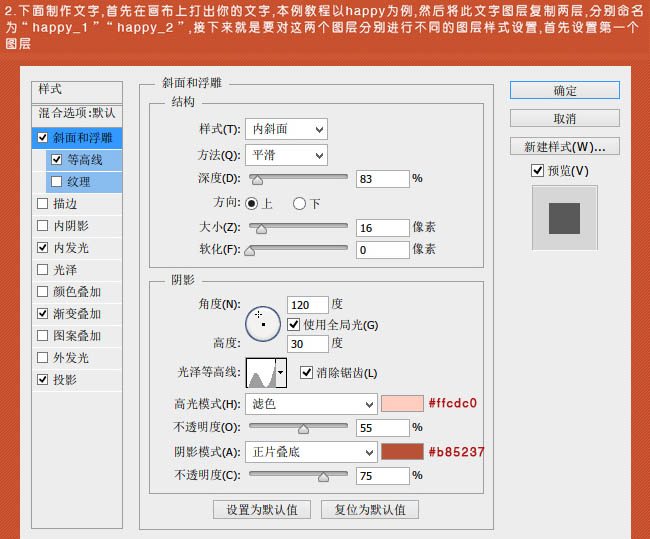Image resolution: width=650 pixels, height=539 pixels.
Task: Open the gloss contour curve thumbnail
Action: point(261,373)
